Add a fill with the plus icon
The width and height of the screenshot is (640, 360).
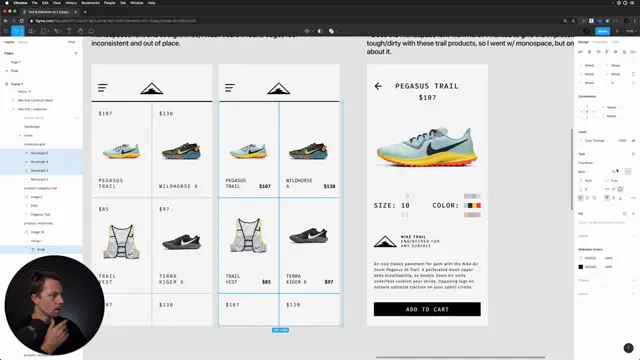633,213
